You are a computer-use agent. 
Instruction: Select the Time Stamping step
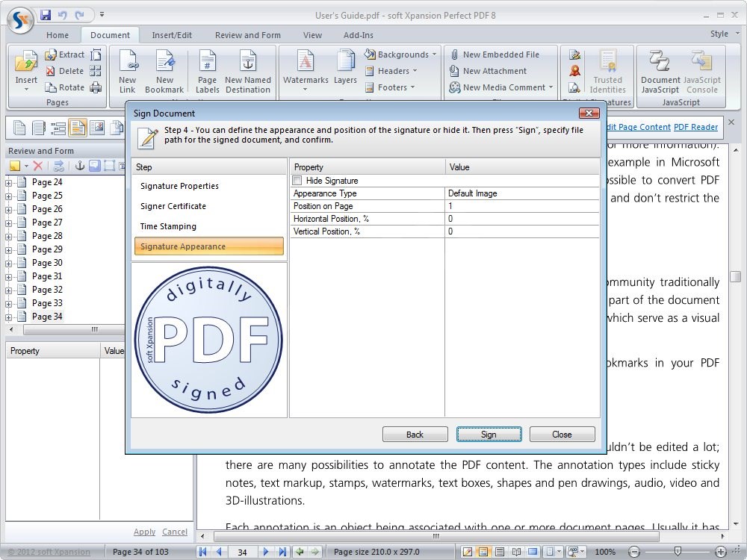tap(209, 226)
